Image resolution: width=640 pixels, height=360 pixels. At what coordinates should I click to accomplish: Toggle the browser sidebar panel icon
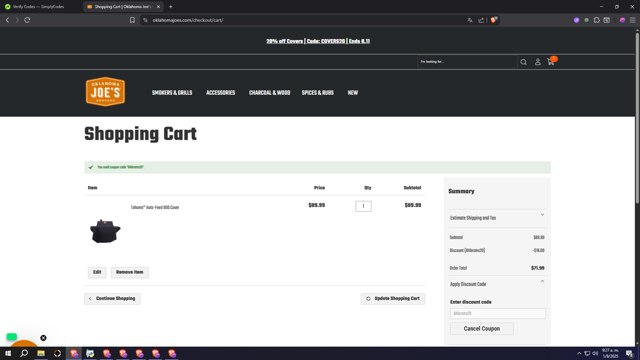point(607,20)
